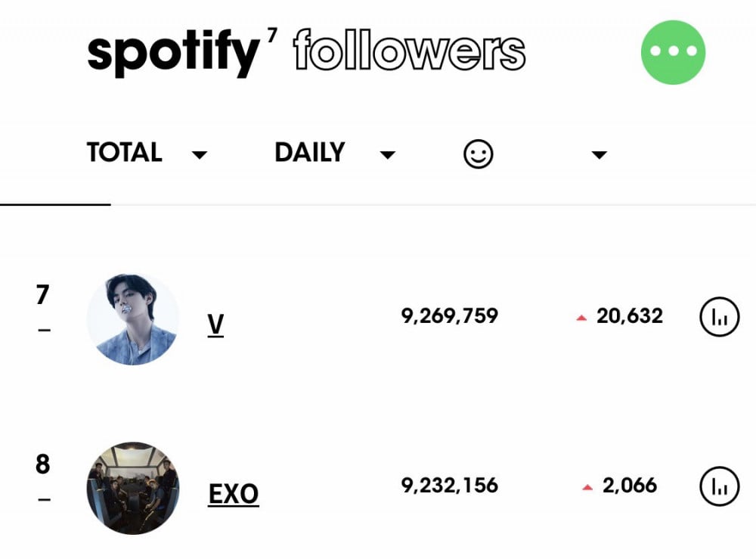Click the smiley face icon
The width and height of the screenshot is (756, 559).
point(478,154)
